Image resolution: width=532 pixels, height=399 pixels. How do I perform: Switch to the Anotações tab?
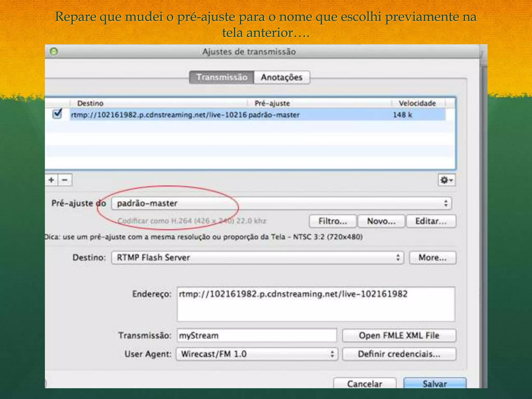(282, 77)
